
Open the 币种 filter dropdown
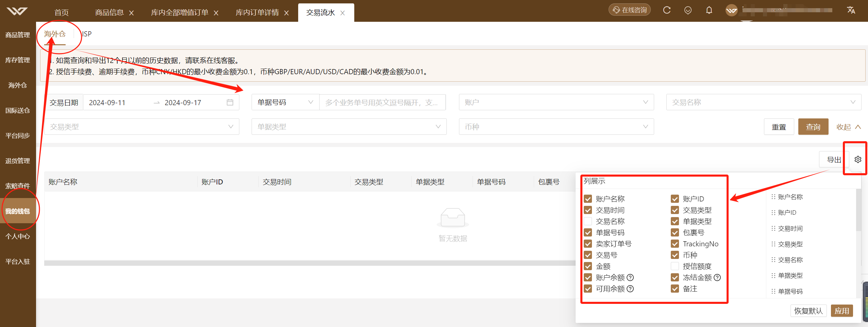point(556,127)
